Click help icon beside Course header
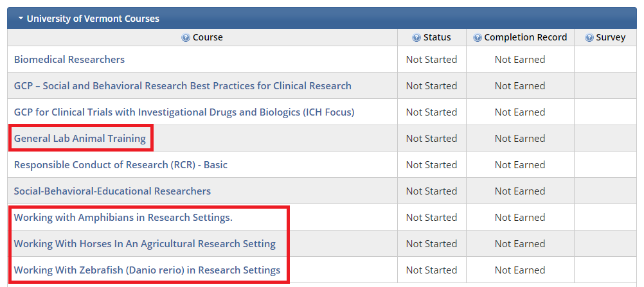Image resolution: width=644 pixels, height=287 pixels. pos(186,38)
